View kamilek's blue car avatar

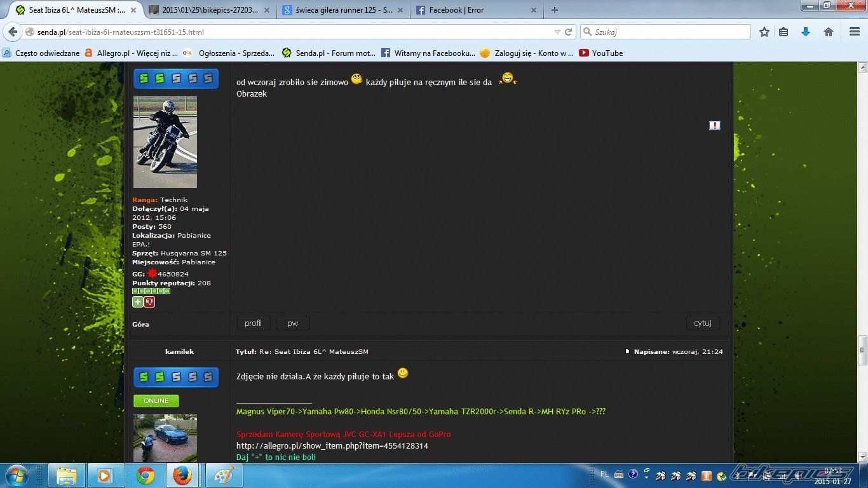pyautogui.click(x=165, y=438)
